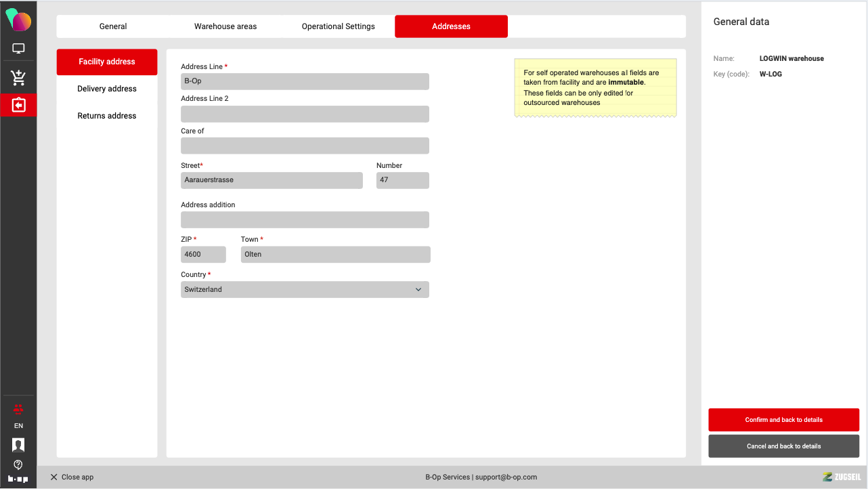The height and width of the screenshot is (489, 868).
Task: Select Returns address in side menu
Action: [x=107, y=116]
